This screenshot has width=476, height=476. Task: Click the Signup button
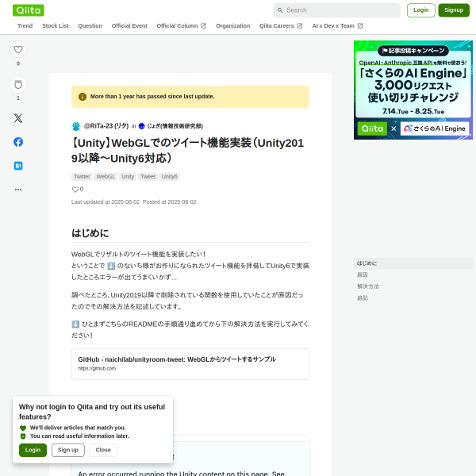click(x=454, y=10)
